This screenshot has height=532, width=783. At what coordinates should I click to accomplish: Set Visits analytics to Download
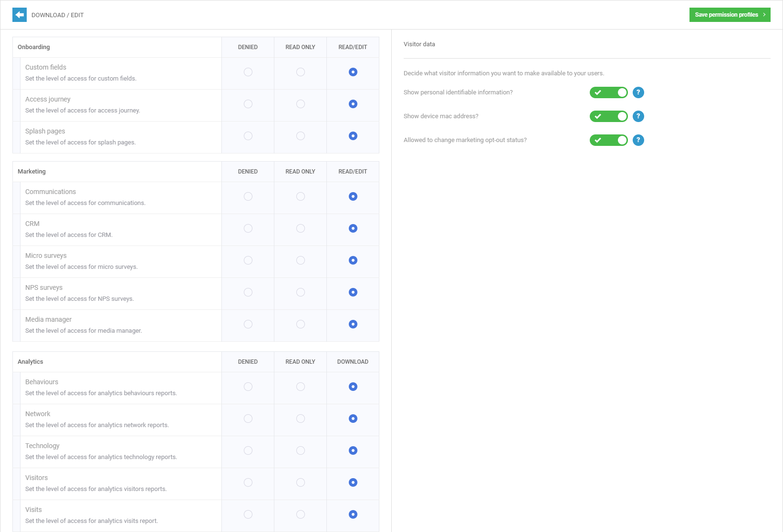pos(353,514)
